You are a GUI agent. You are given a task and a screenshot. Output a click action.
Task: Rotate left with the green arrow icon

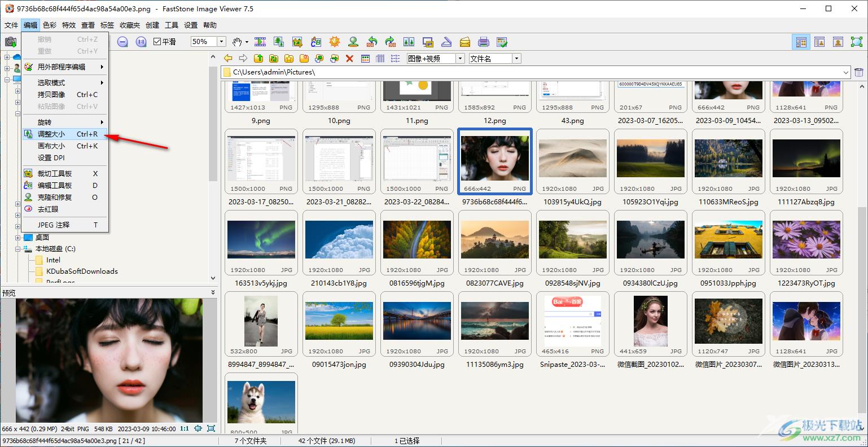(372, 42)
